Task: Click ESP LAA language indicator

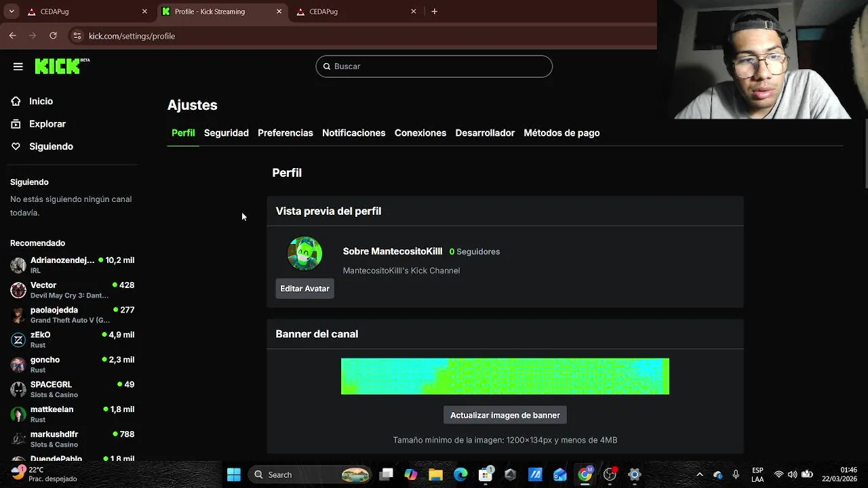Action: pyautogui.click(x=757, y=474)
